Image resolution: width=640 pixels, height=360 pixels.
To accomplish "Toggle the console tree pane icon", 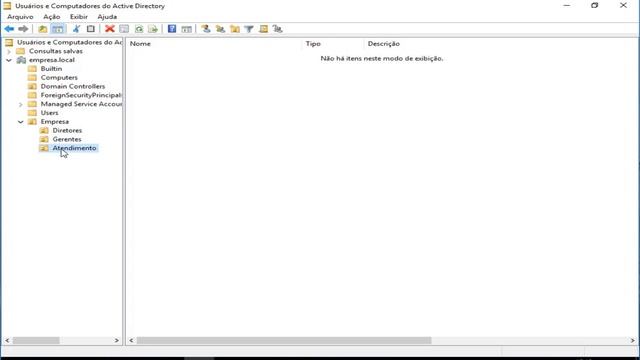I will coord(58,29).
